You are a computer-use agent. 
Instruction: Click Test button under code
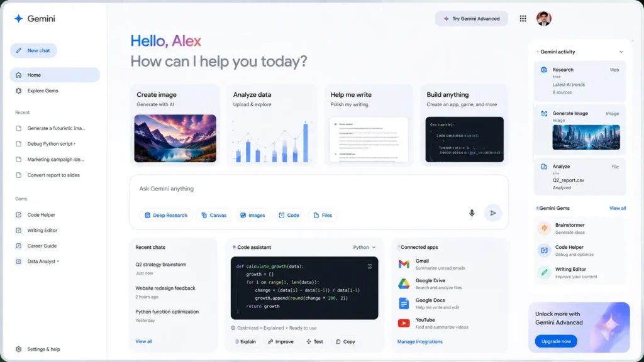[314, 342]
